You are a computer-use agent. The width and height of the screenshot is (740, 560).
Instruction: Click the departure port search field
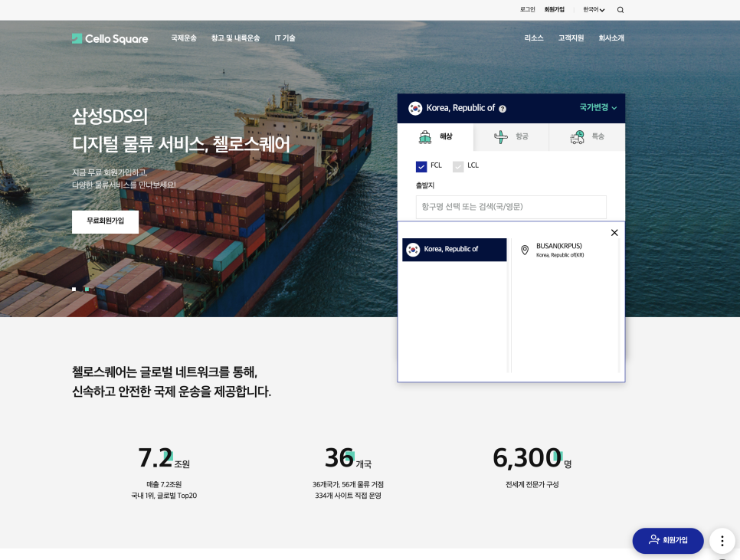511,207
